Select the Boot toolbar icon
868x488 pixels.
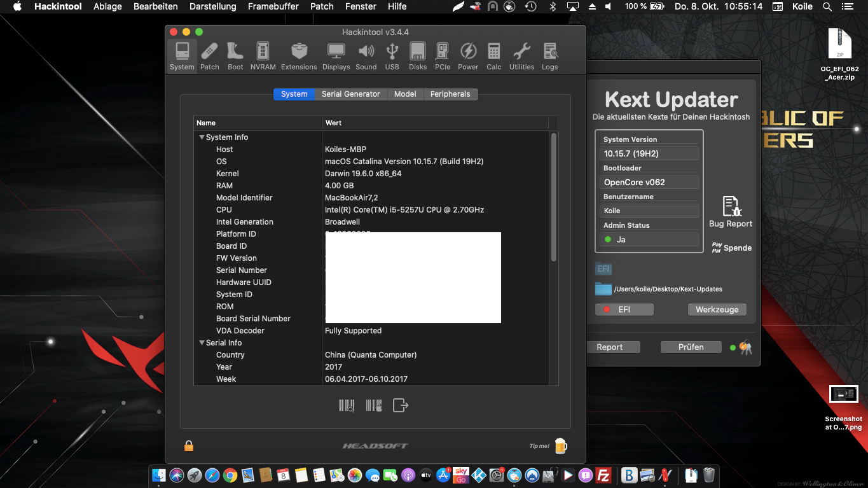[x=235, y=56]
